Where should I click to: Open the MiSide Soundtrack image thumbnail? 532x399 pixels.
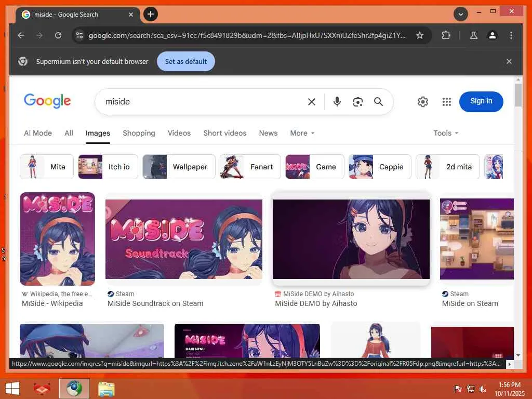184,239
